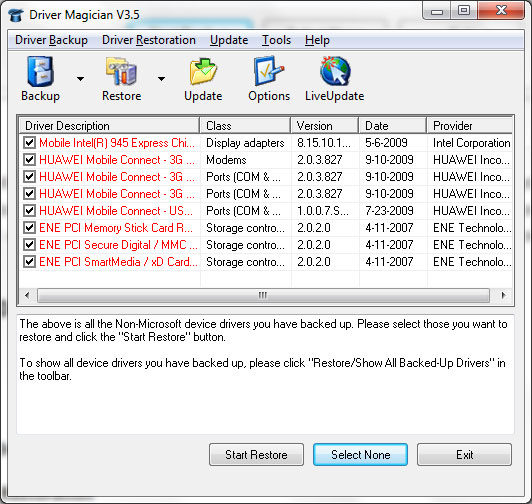Uncheck ENE PCI Secure Digital / MMC checkbox
Image resolution: width=532 pixels, height=504 pixels.
30,244
